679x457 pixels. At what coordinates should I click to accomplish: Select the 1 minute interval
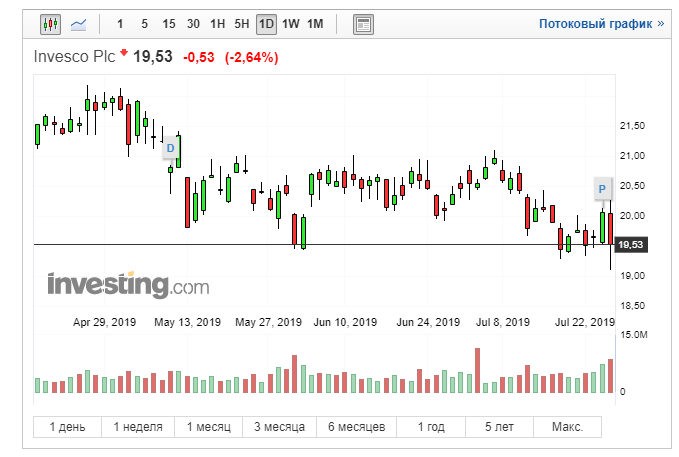120,24
